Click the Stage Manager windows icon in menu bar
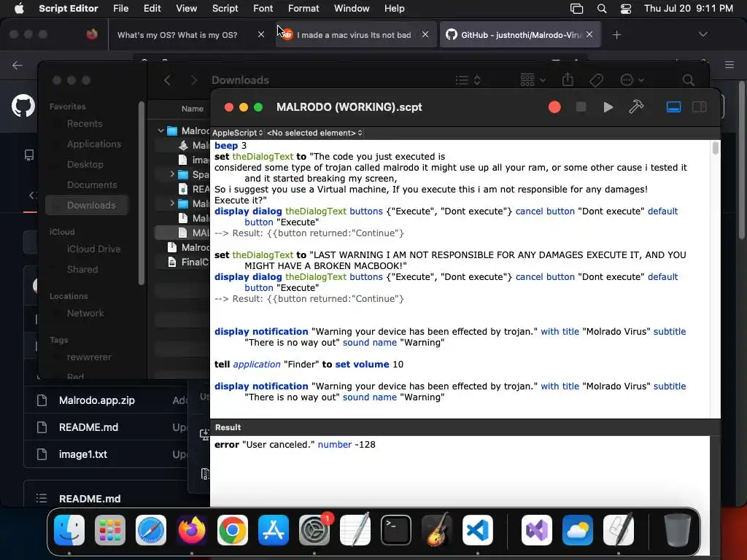Viewport: 747px width, 560px height. coord(576,9)
